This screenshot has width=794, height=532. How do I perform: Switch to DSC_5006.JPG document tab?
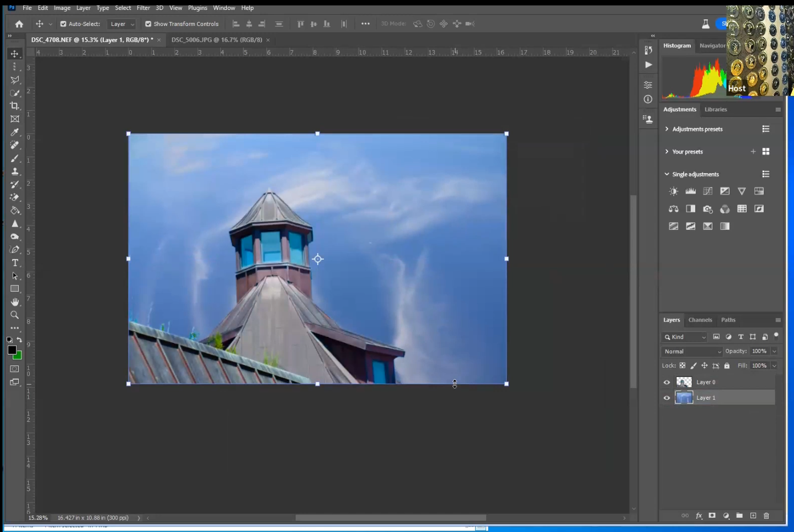[x=216, y=40]
